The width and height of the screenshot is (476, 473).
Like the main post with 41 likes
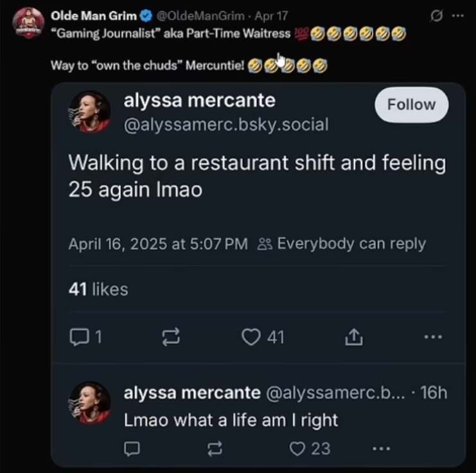click(x=251, y=337)
